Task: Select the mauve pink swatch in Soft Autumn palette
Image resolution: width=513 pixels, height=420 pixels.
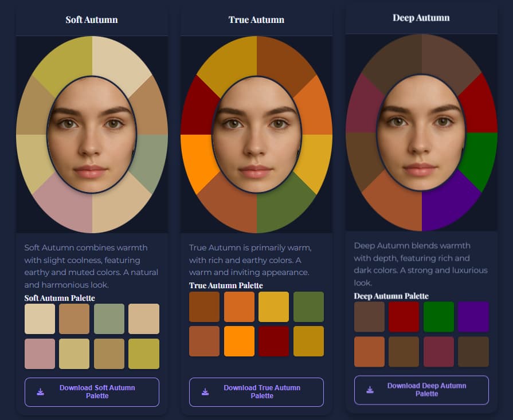Action: [x=39, y=352]
